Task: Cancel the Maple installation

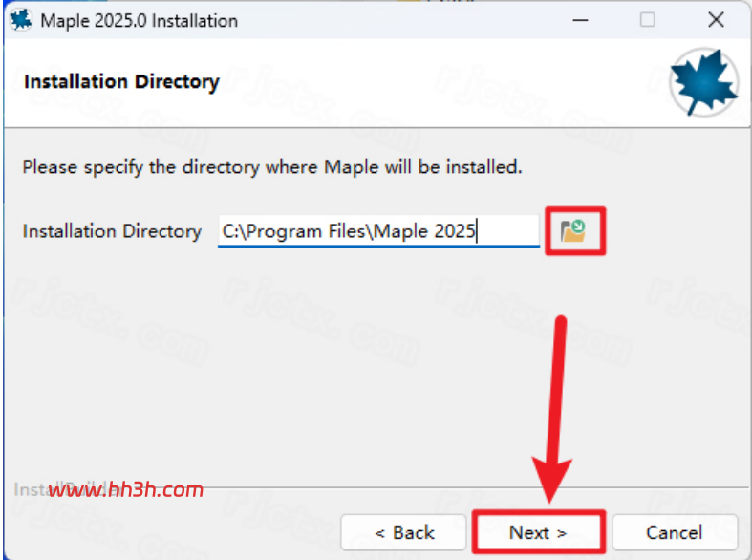Action: pos(675,532)
